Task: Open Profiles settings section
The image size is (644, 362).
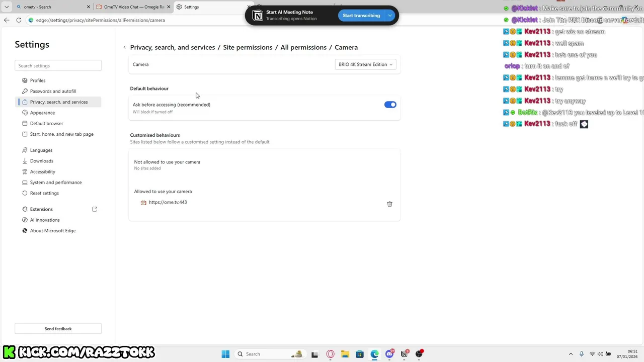Action: [x=58, y=80]
